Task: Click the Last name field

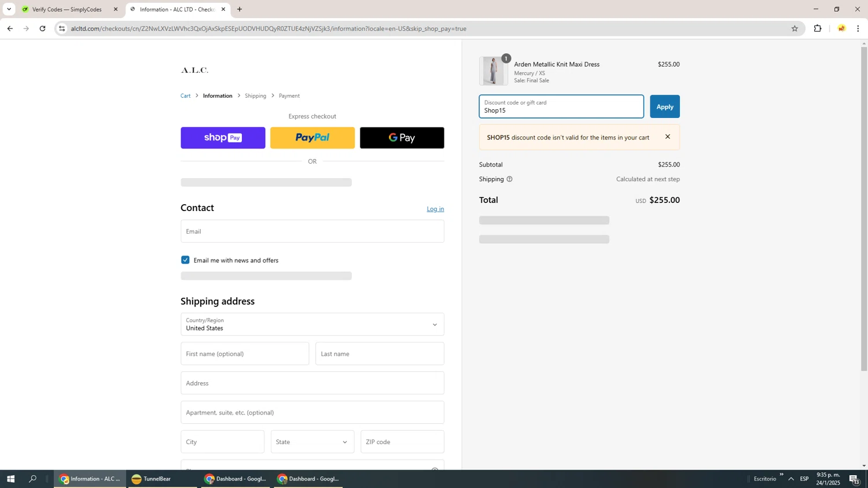Action: pos(380,354)
